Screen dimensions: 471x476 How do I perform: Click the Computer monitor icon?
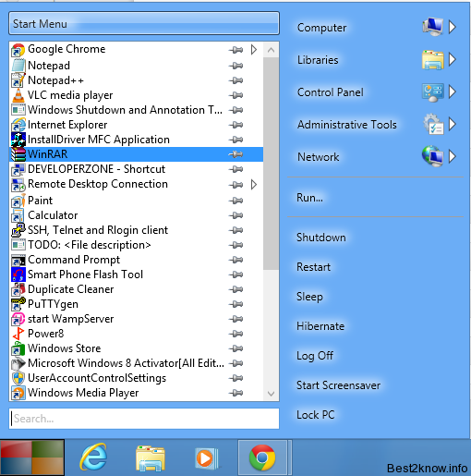[433, 27]
